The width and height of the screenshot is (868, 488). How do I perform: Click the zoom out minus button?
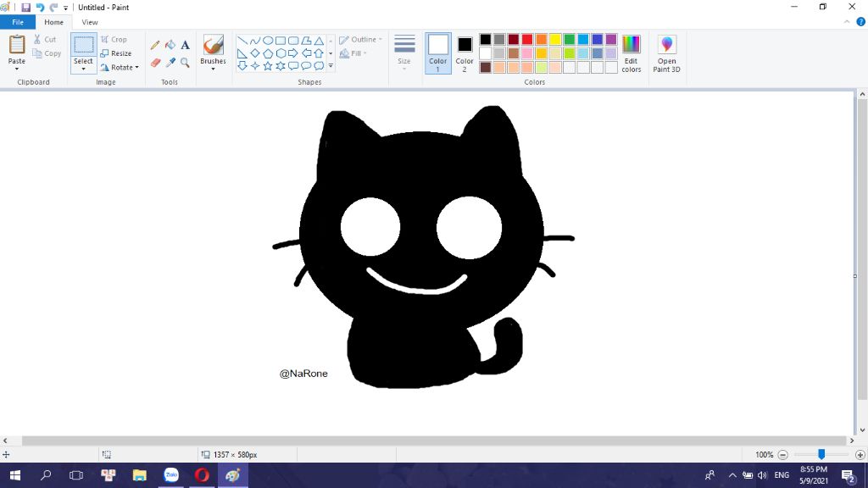[x=782, y=455]
